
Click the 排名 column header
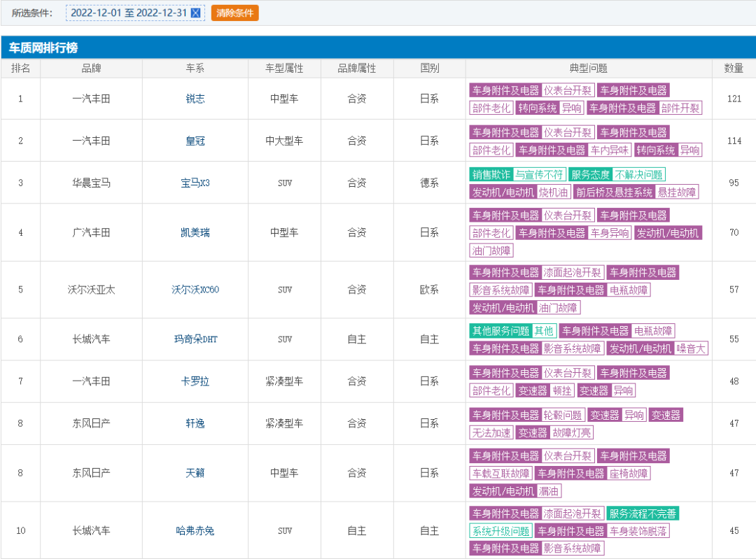[x=20, y=69]
